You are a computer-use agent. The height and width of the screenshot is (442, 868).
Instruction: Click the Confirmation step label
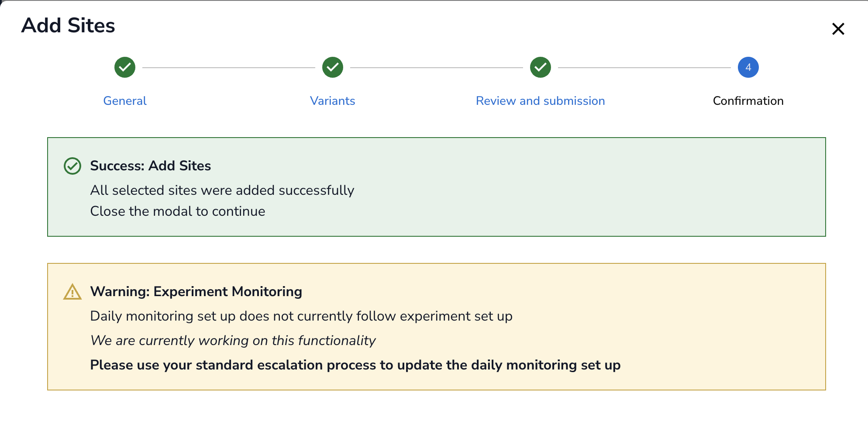pos(748,101)
